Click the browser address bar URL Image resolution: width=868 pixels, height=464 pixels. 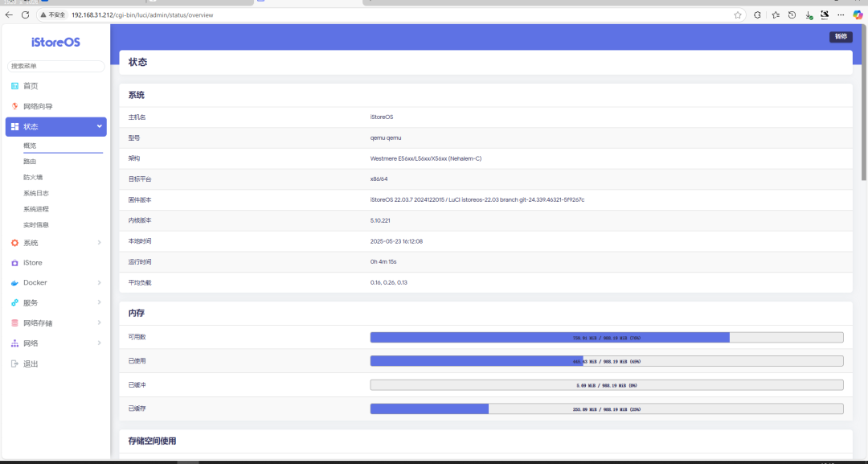pos(142,15)
